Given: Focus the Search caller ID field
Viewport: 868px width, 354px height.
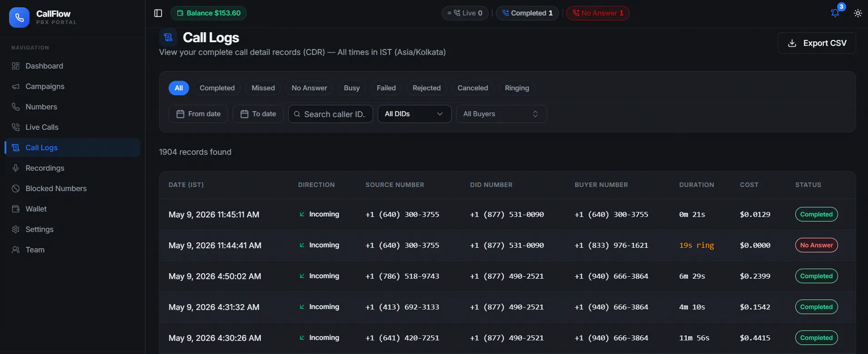Looking at the screenshot, I should (330, 114).
